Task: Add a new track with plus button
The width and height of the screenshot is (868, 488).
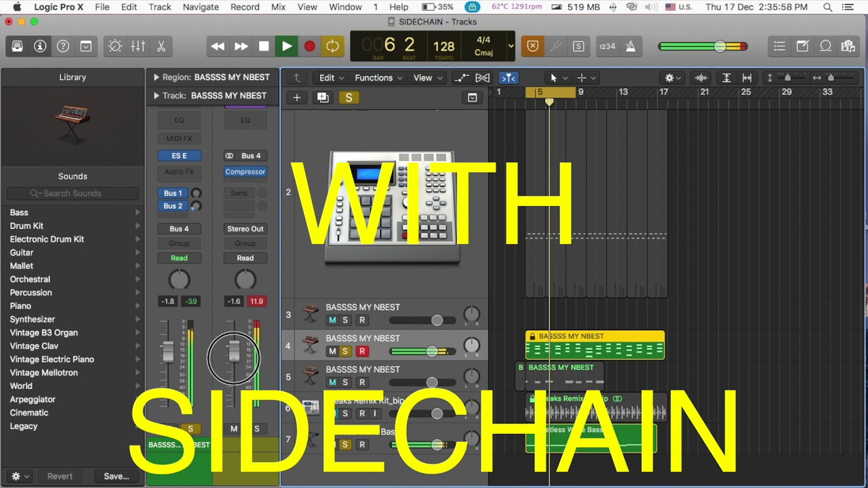Action: tap(296, 98)
